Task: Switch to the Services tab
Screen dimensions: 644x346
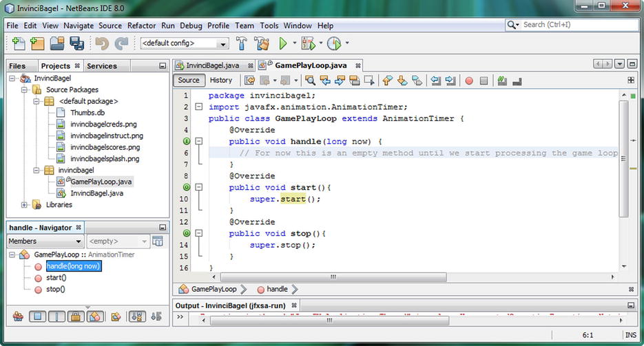Action: point(102,65)
